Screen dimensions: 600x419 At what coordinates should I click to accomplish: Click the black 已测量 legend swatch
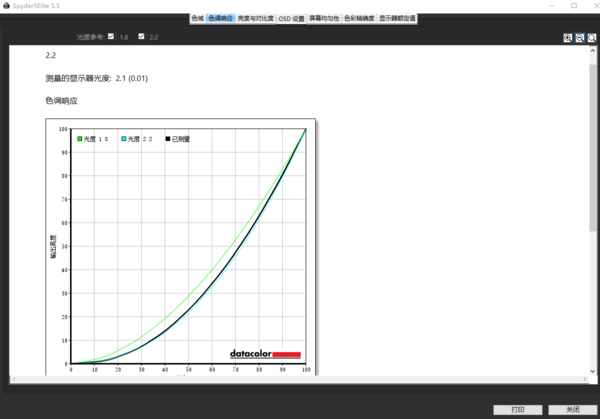(168, 139)
